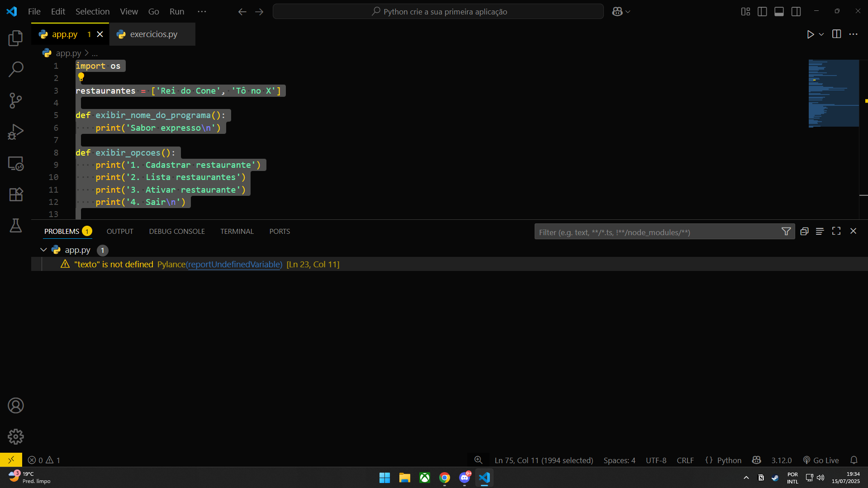The image size is (868, 488).
Task: Open the Remote Explorer view
Action: click(16, 163)
